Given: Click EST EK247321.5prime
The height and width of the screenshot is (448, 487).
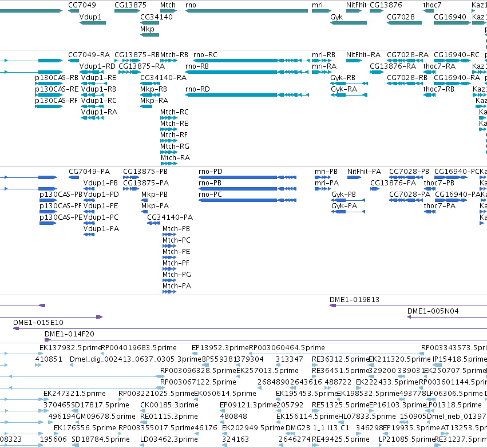Looking at the screenshot, I should point(74,393).
